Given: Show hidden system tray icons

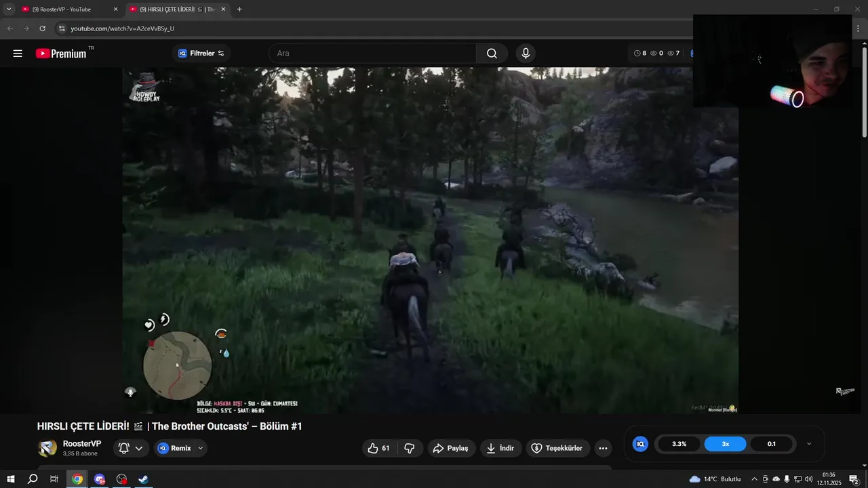Looking at the screenshot, I should click(754, 479).
